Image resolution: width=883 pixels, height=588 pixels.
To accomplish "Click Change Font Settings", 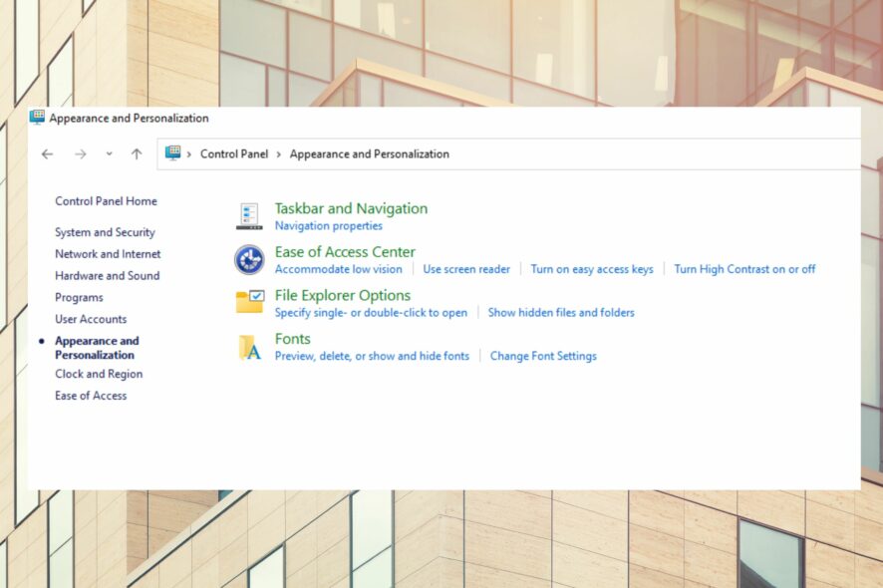I will coord(543,356).
